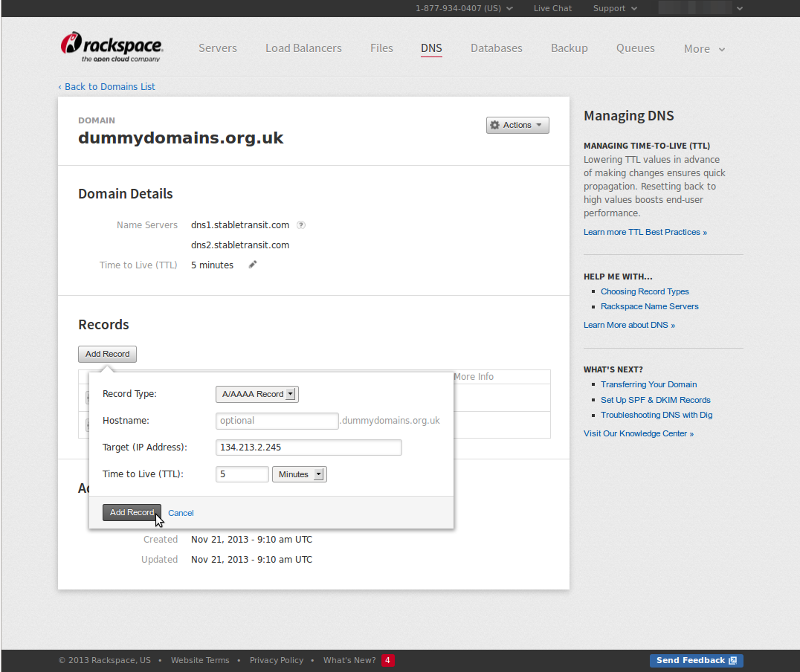Submit the form with dark Add Record button
Viewport: 800px width, 672px height.
132,512
